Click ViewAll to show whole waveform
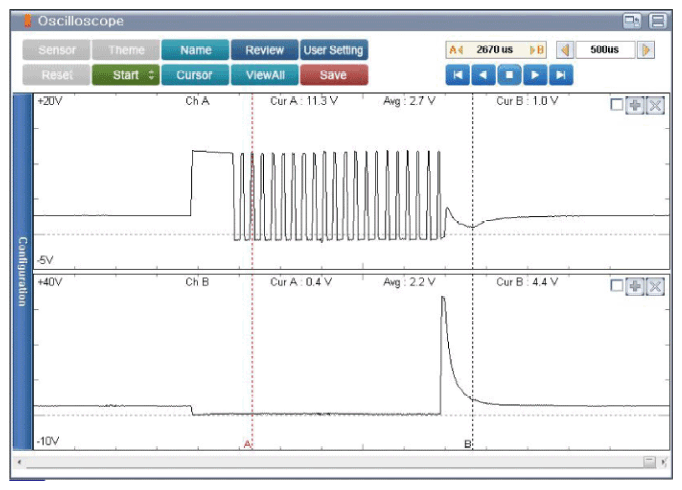The height and width of the screenshot is (490, 682). pos(264,75)
